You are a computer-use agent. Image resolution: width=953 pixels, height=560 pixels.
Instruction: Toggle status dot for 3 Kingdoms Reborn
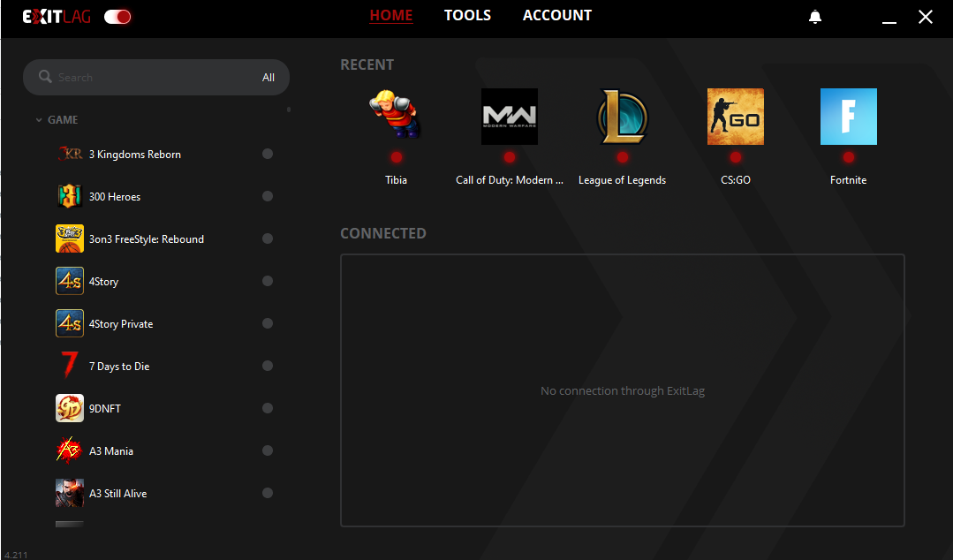pos(268,154)
